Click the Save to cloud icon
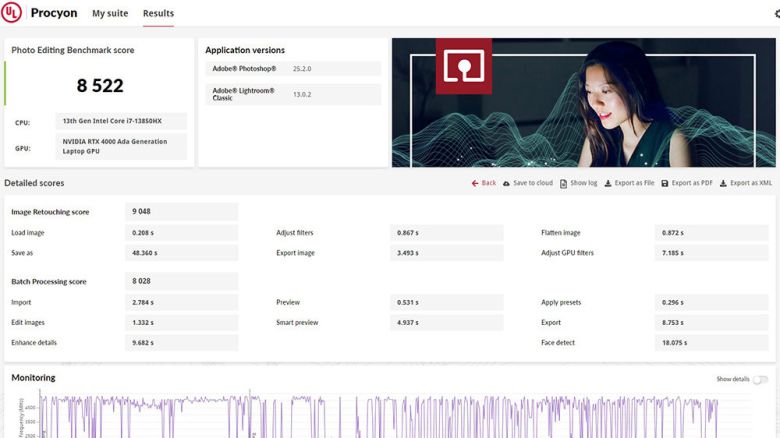The height and width of the screenshot is (438, 780). (x=506, y=183)
